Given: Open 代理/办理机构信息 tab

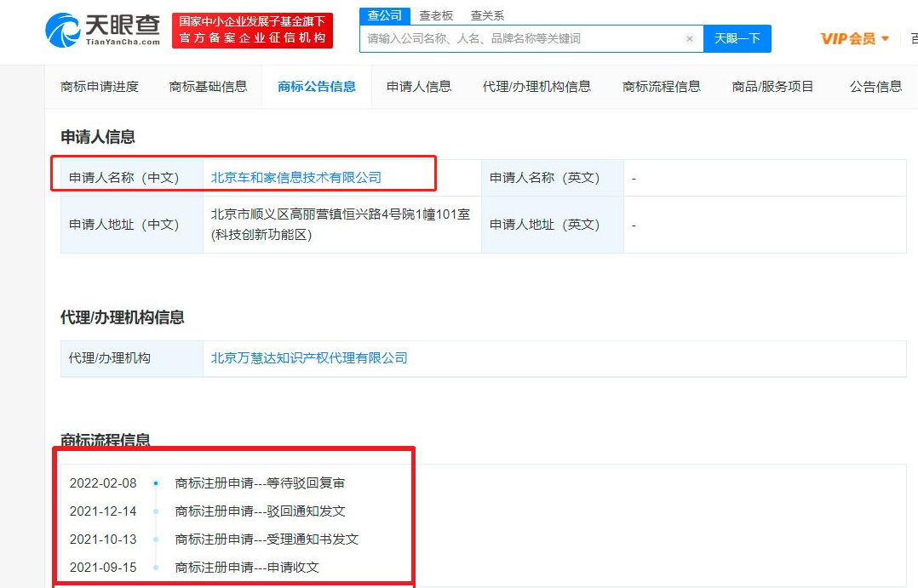Looking at the screenshot, I should click(536, 86).
